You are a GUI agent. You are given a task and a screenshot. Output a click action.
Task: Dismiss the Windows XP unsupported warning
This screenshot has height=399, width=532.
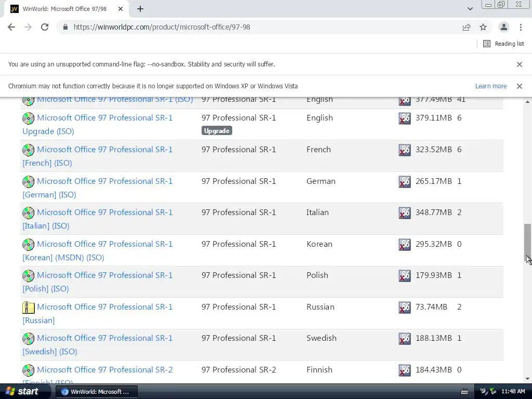point(520,86)
